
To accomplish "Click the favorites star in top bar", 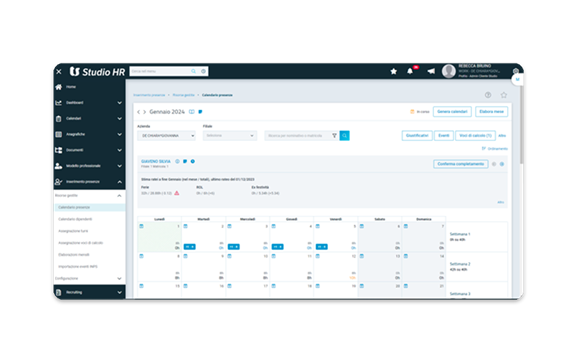I will (x=393, y=71).
